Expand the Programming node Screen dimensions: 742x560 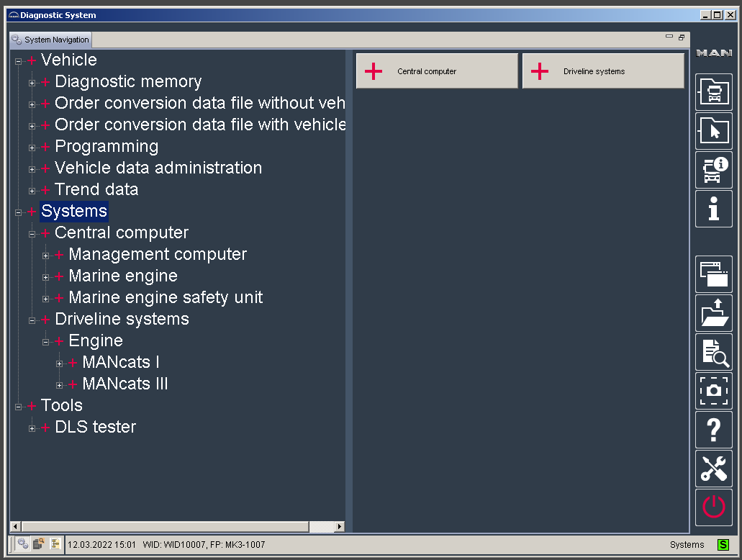[x=32, y=148]
